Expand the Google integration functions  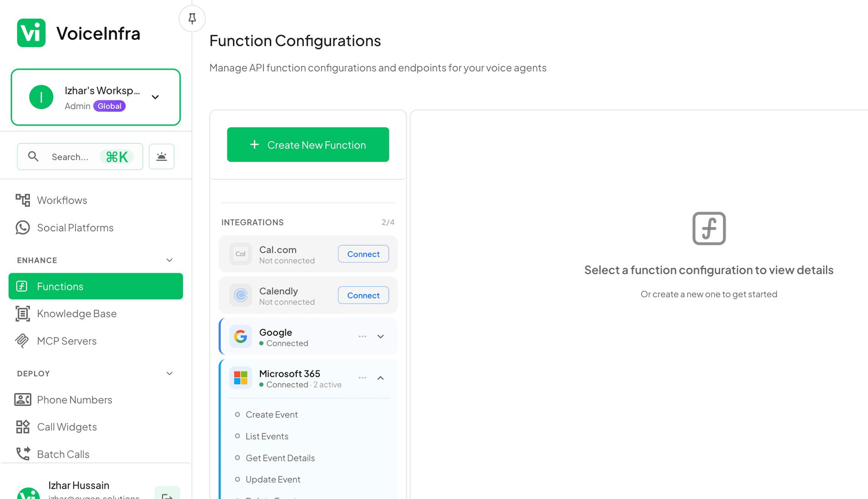coord(381,337)
